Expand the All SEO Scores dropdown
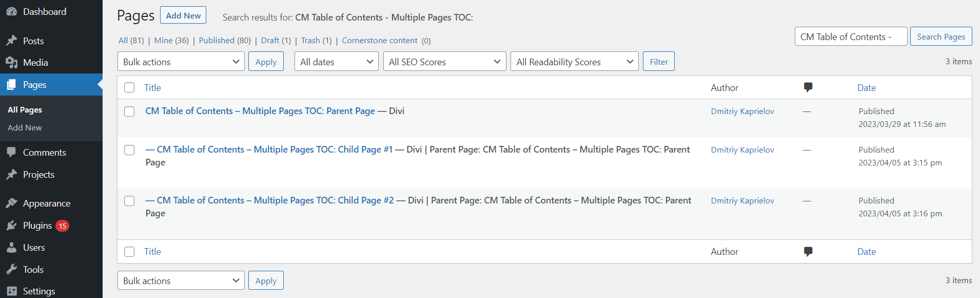Viewport: 980px width, 298px height. [445, 62]
